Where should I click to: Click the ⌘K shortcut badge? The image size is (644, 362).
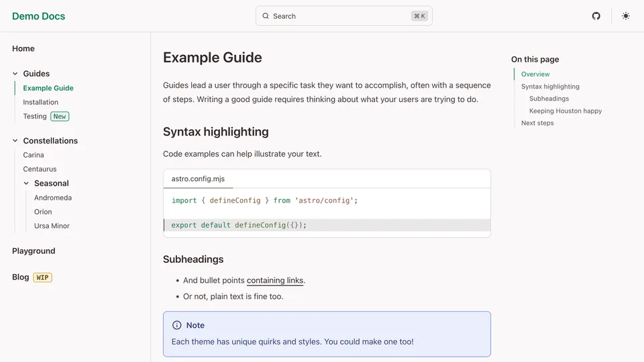point(419,16)
